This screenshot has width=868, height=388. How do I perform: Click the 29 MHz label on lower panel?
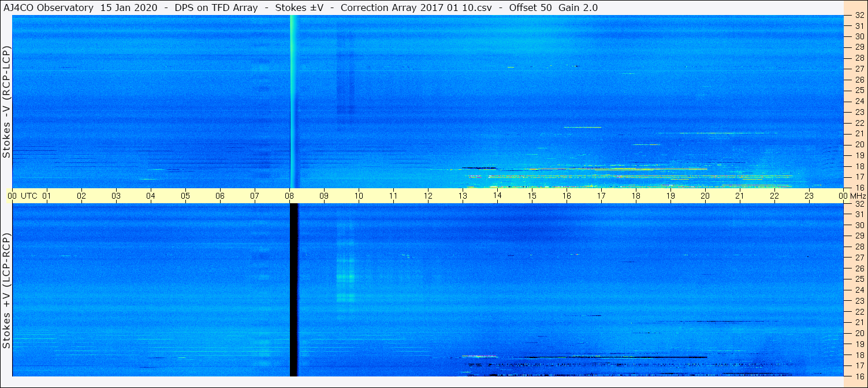coord(859,236)
